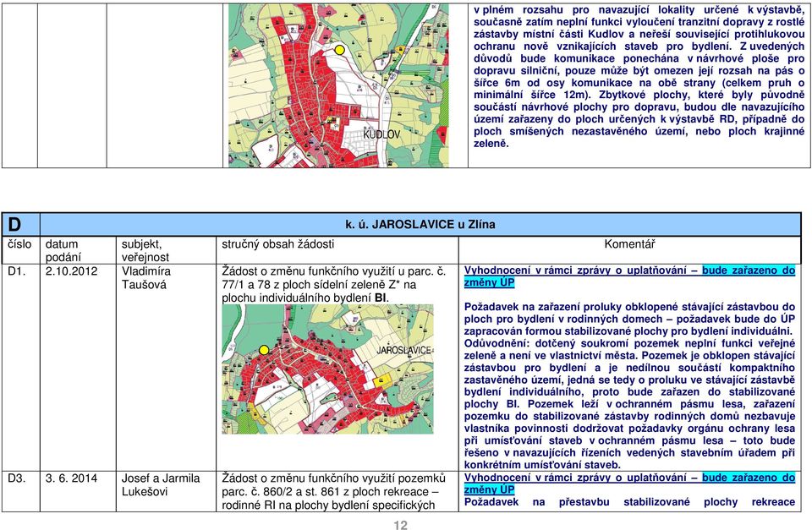
Task: Click the sentence starting "Odůvodnění: dotčený soukromí pozemek"
Action: point(629,404)
